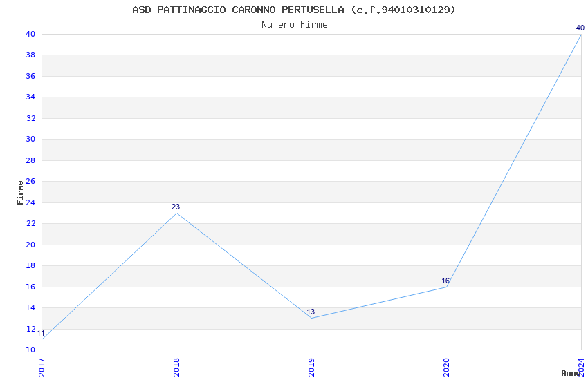Click the data label 11 for 2017
The image size is (588, 380).
click(x=41, y=333)
